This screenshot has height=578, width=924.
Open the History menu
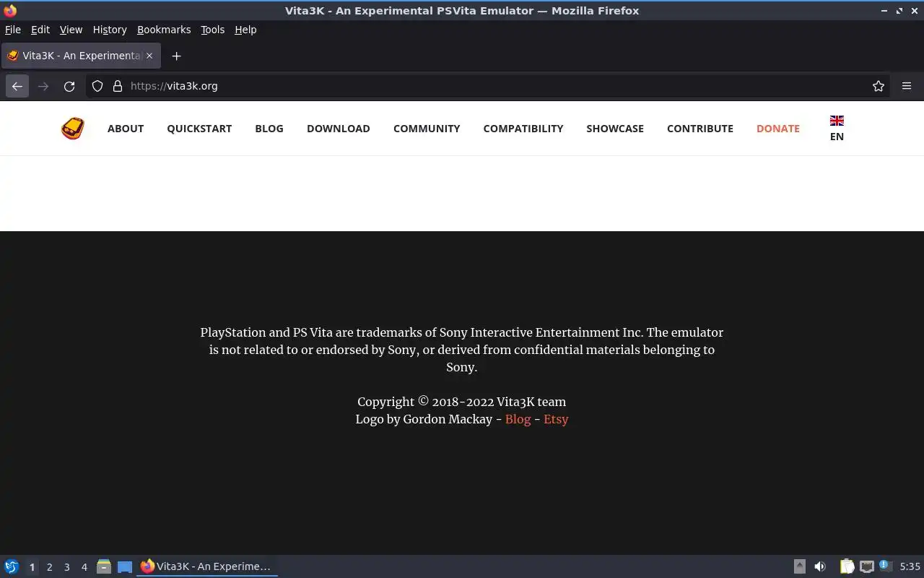pyautogui.click(x=110, y=30)
